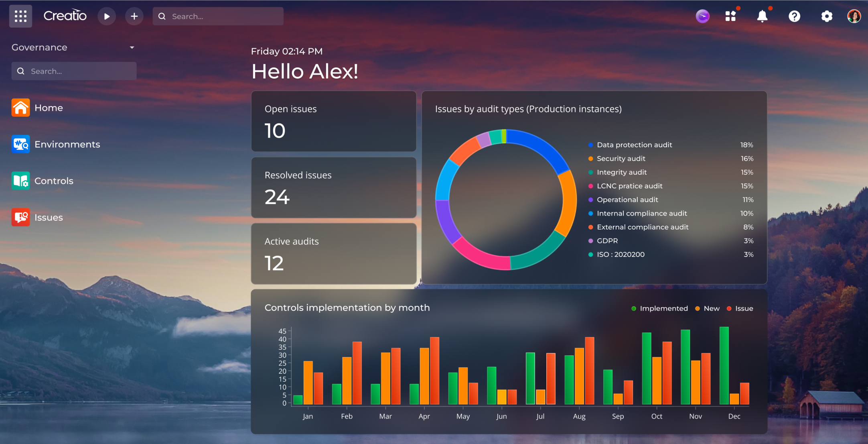Image resolution: width=868 pixels, height=444 pixels.
Task: Expand the Governance workspace dropdown
Action: (x=132, y=47)
